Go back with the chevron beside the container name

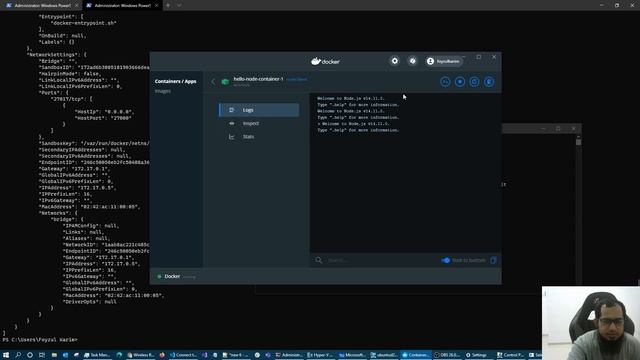point(213,82)
